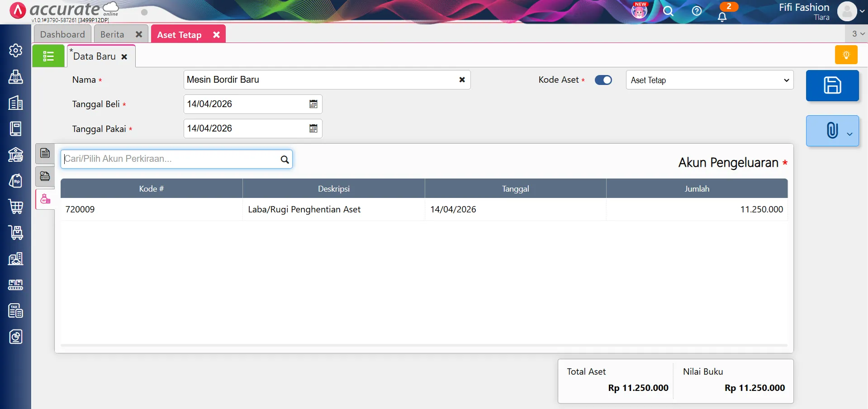Open the Manufacturing conveyor icon in sidebar
The image size is (868, 409).
tap(16, 285)
